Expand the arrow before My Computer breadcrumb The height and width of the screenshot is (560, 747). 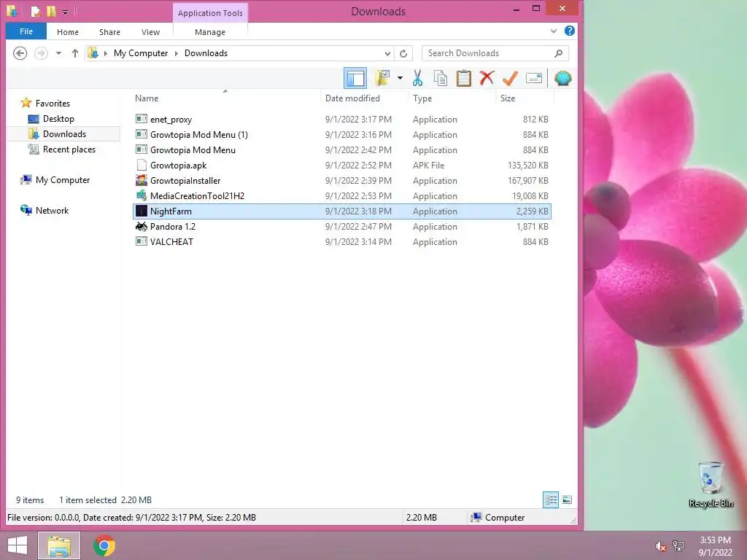[x=105, y=53]
